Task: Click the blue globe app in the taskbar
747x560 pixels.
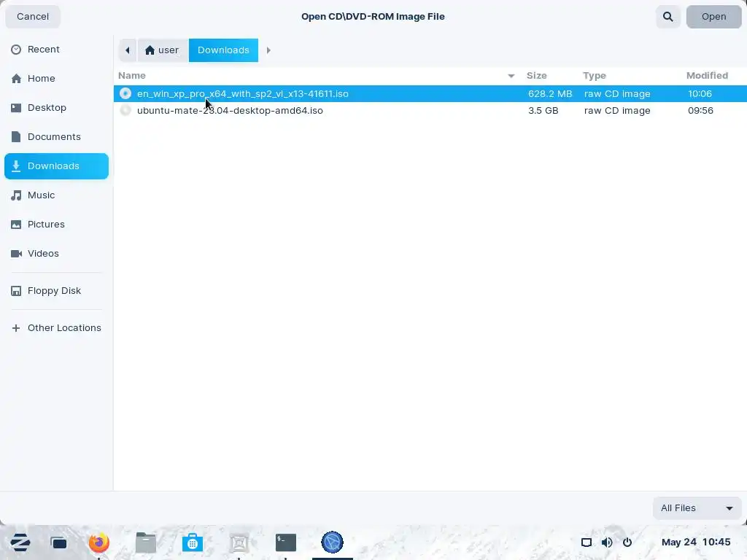Action: click(x=332, y=542)
